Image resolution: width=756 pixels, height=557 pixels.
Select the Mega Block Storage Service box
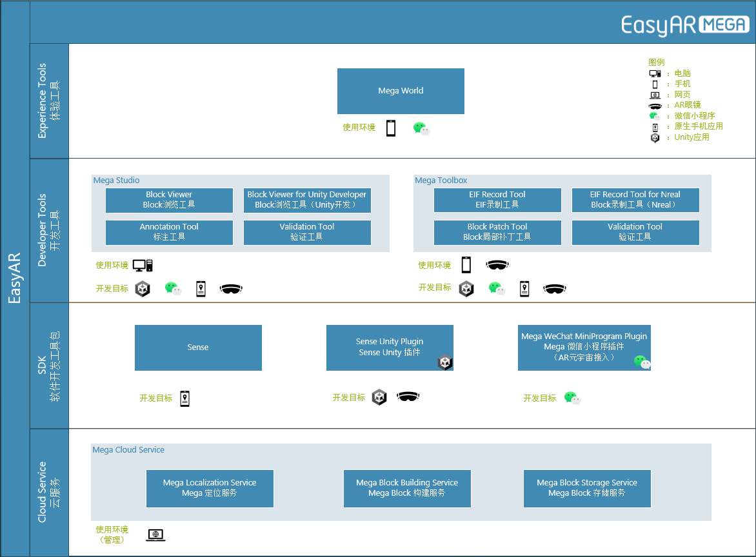pyautogui.click(x=586, y=488)
